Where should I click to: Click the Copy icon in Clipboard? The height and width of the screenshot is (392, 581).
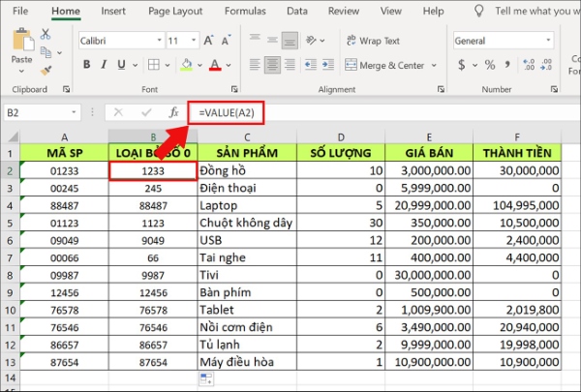[46, 52]
